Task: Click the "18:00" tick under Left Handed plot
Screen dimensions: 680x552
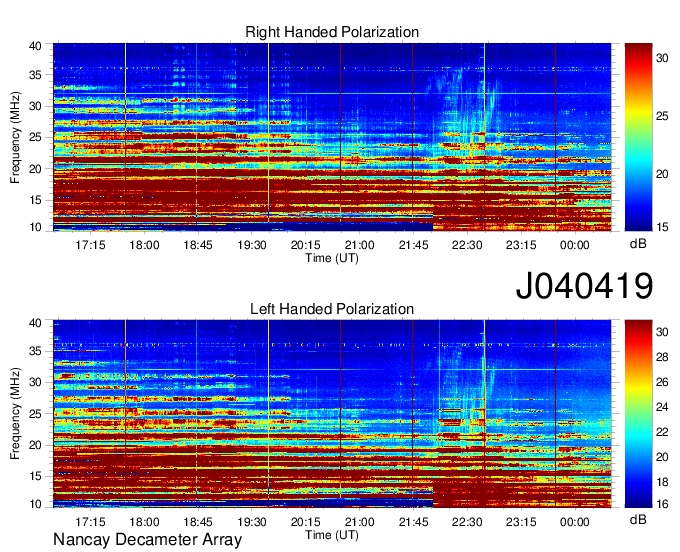Action: pos(144,522)
